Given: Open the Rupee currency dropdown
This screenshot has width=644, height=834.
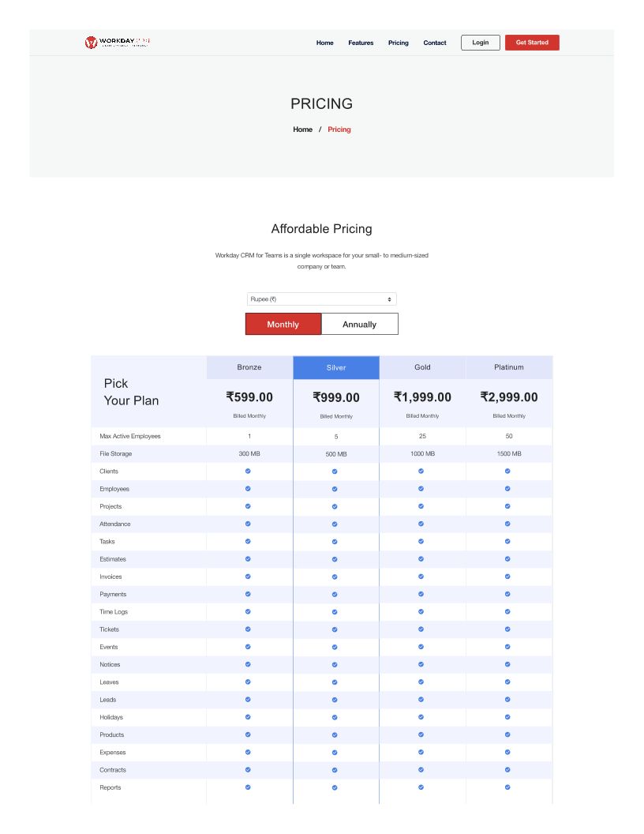Looking at the screenshot, I should click(x=321, y=299).
